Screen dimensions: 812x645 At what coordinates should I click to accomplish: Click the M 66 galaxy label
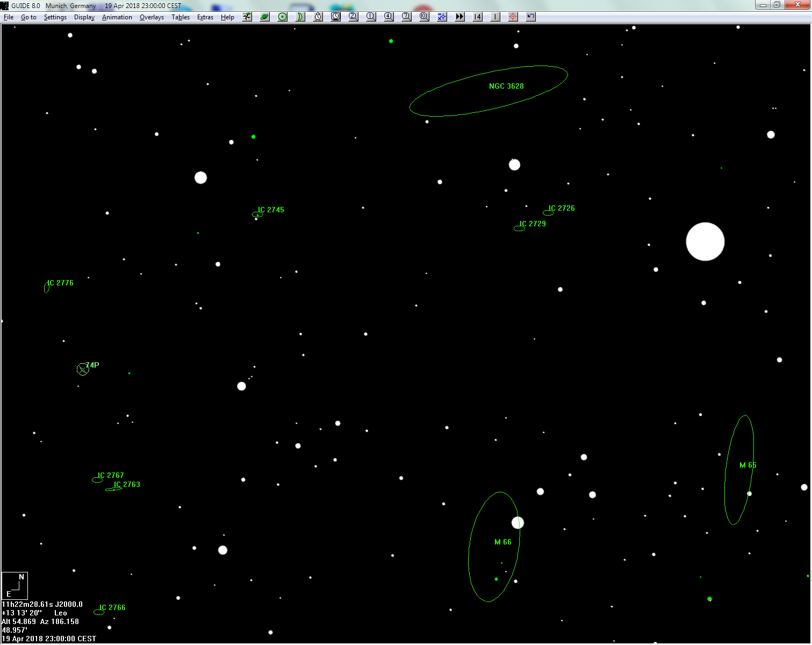[x=503, y=542]
